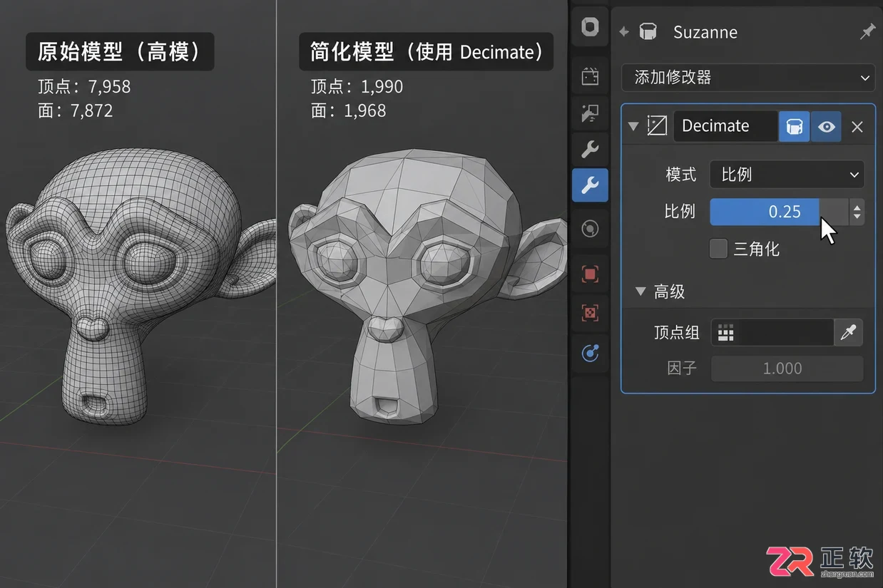Image resolution: width=883 pixels, height=588 pixels.
Task: Toggle Decimate show in edit mode button
Action: click(794, 126)
